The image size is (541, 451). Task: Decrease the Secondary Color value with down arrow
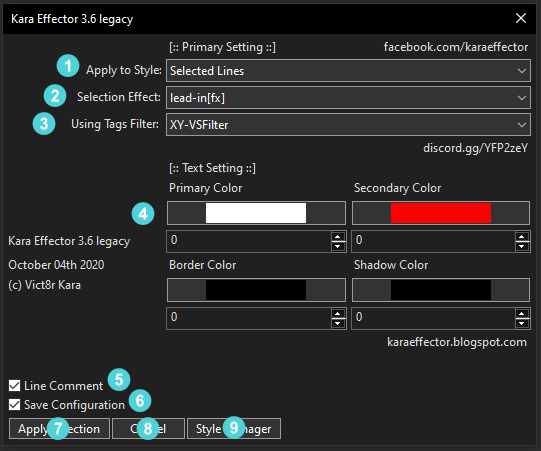click(522, 246)
